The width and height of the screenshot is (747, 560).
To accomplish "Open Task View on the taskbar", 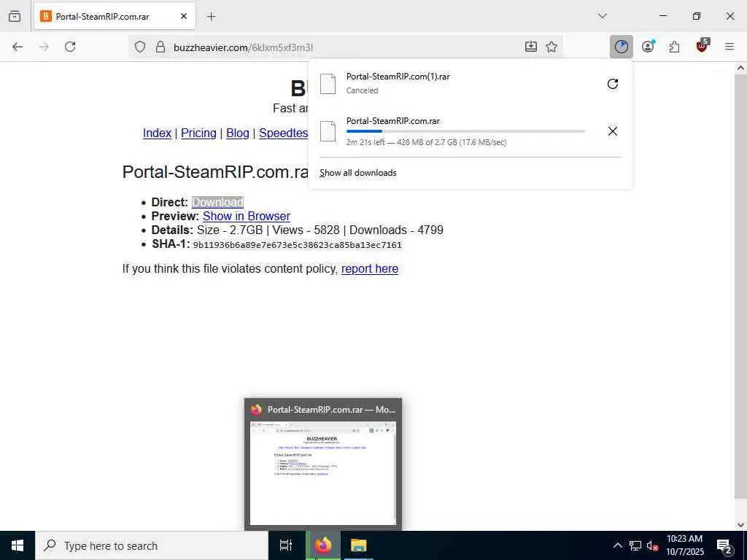I will pos(286,545).
